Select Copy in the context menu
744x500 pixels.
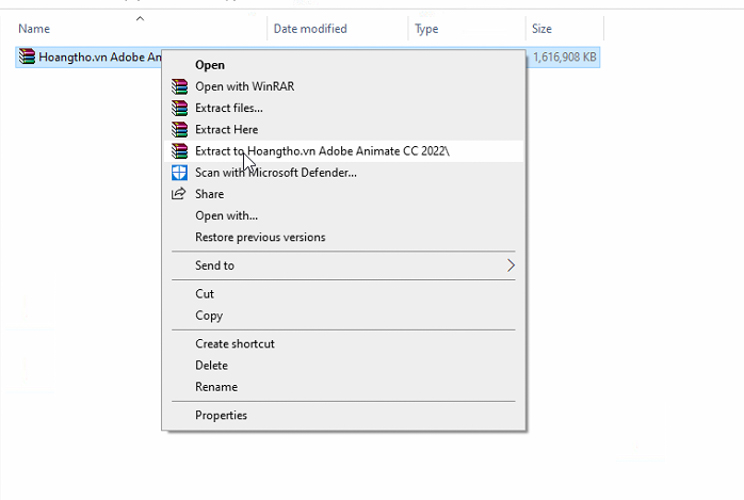coord(343,315)
